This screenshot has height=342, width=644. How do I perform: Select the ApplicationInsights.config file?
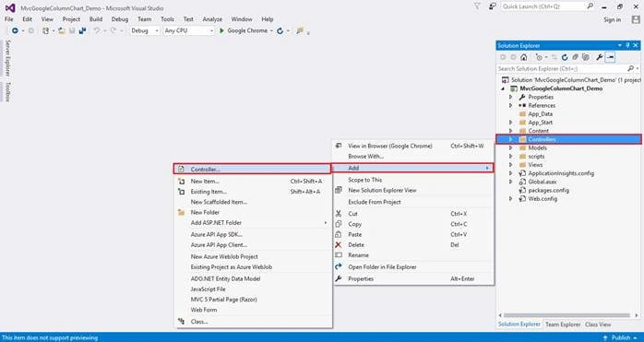[561, 173]
